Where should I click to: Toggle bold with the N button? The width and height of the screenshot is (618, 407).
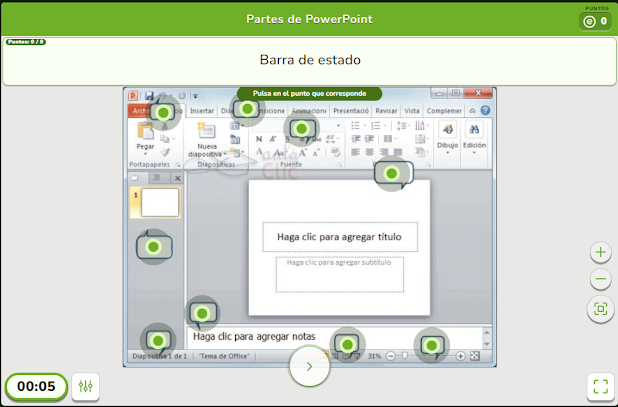click(x=259, y=139)
